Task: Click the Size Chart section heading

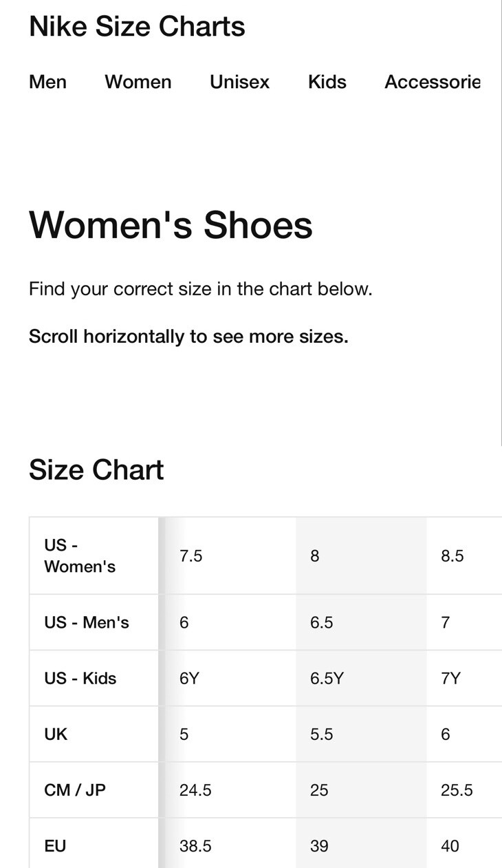Action: click(x=96, y=469)
